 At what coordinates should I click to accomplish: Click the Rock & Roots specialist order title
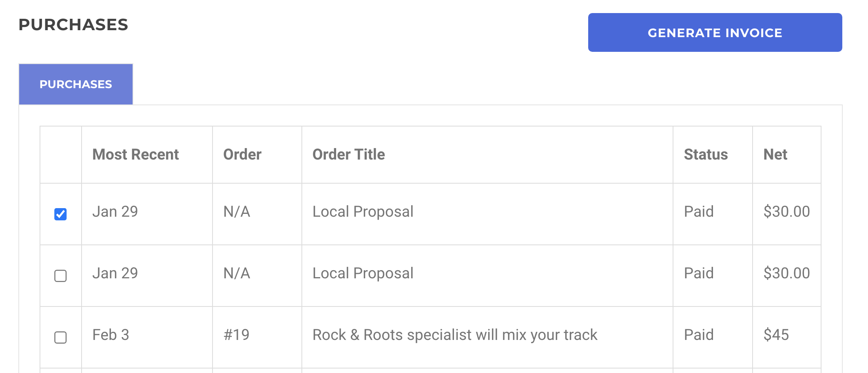[454, 335]
